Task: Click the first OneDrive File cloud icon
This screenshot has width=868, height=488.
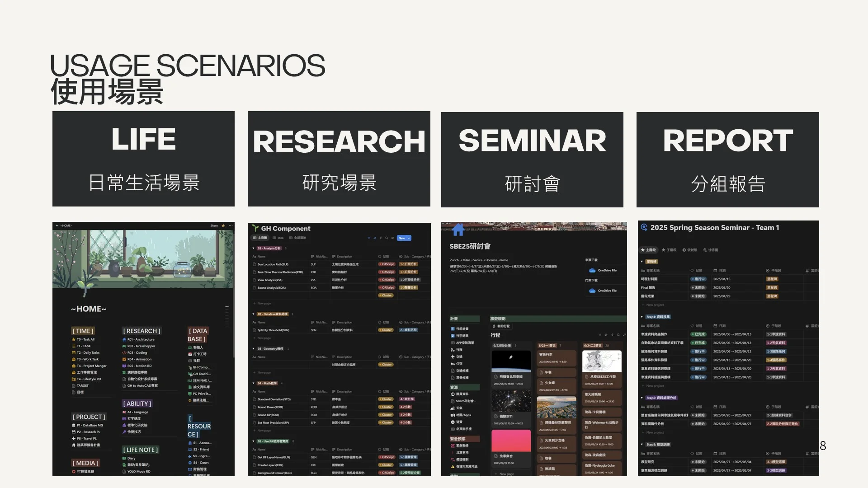Action: tap(592, 270)
